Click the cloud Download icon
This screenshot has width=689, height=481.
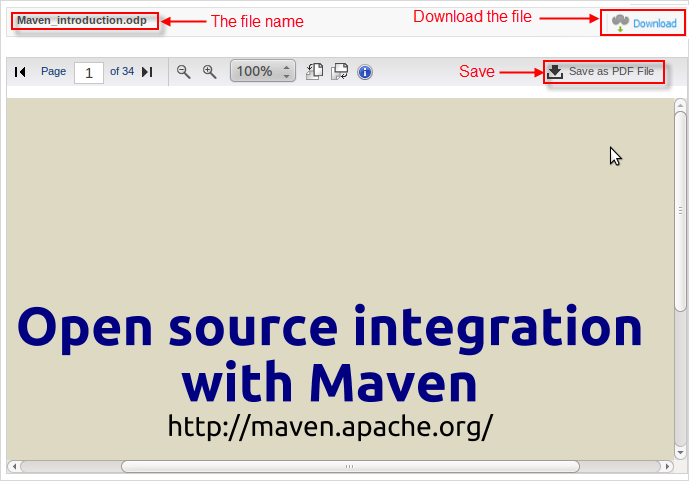(x=620, y=22)
